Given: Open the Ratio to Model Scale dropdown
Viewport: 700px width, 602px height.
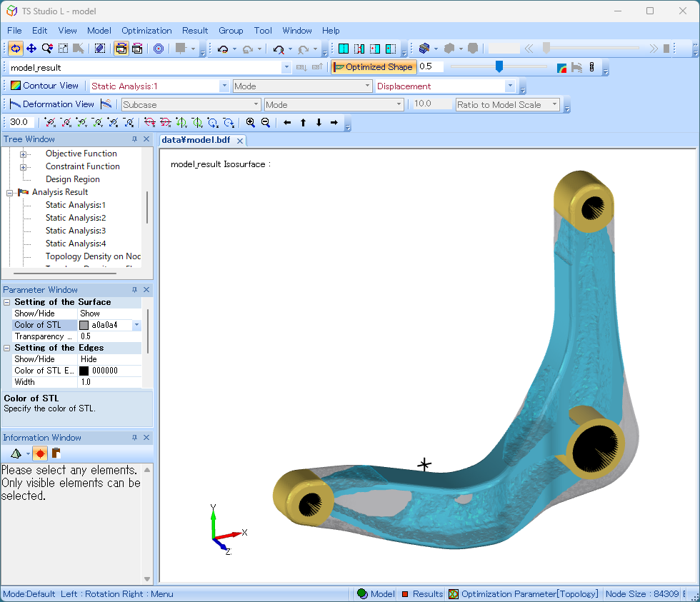Looking at the screenshot, I should tap(554, 104).
